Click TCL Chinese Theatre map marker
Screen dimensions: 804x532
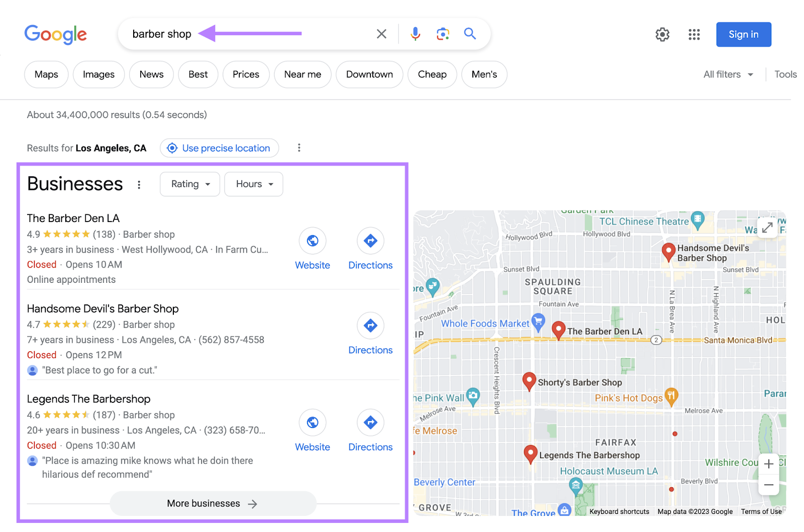697,220
